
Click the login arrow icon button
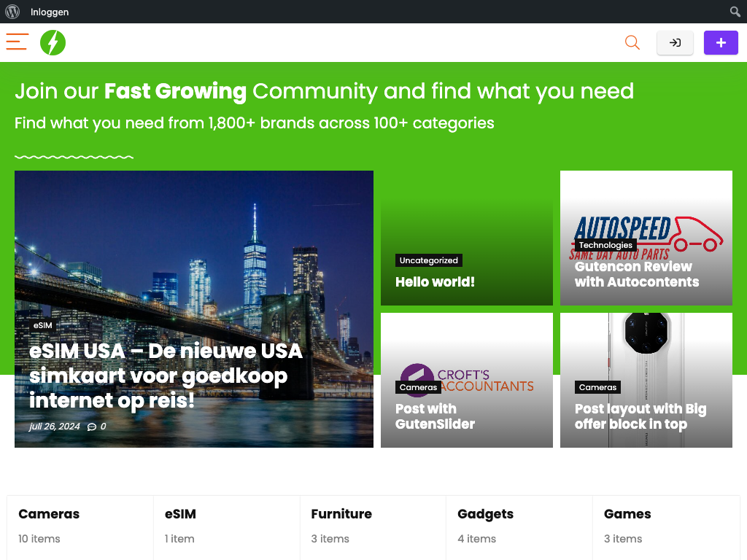pos(675,43)
